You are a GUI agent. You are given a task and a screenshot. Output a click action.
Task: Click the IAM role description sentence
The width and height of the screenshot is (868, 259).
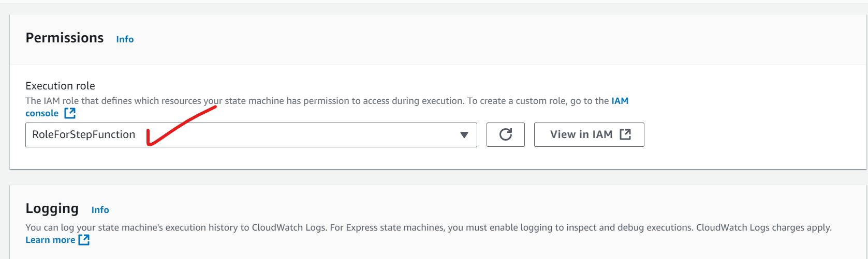[311, 101]
